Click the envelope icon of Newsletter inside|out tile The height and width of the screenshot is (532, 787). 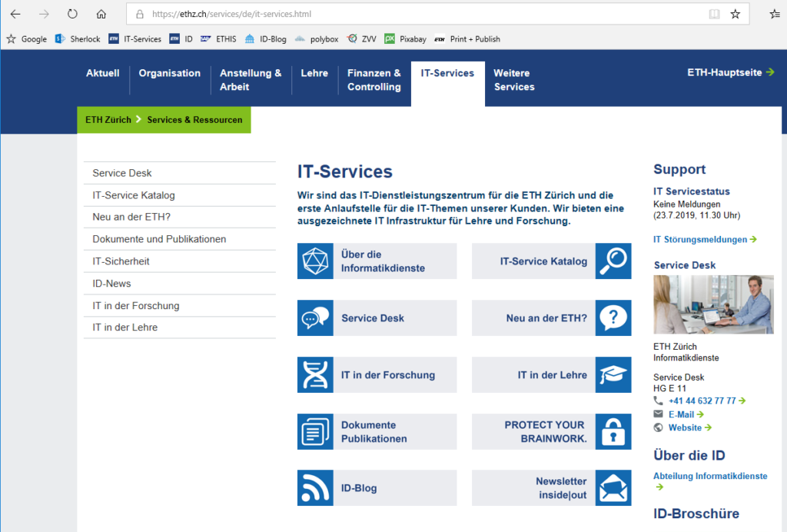tap(613, 488)
